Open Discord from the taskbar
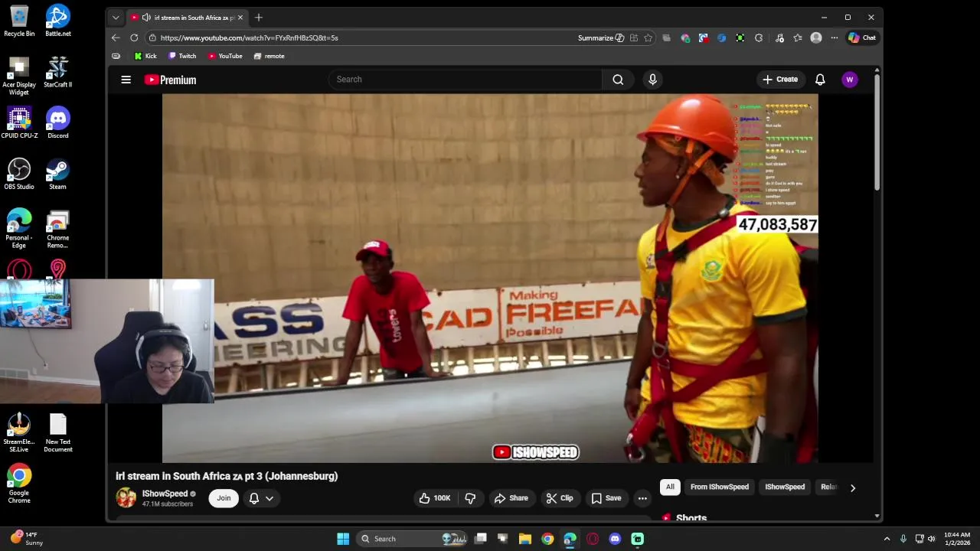This screenshot has width=980, height=551. coord(615,539)
